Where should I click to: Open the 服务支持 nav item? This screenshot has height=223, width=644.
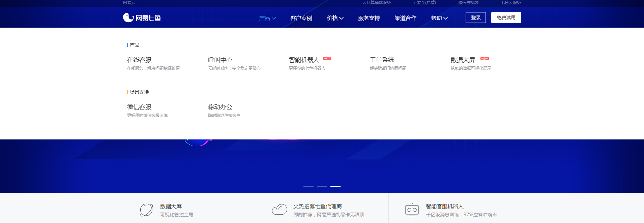pyautogui.click(x=369, y=18)
